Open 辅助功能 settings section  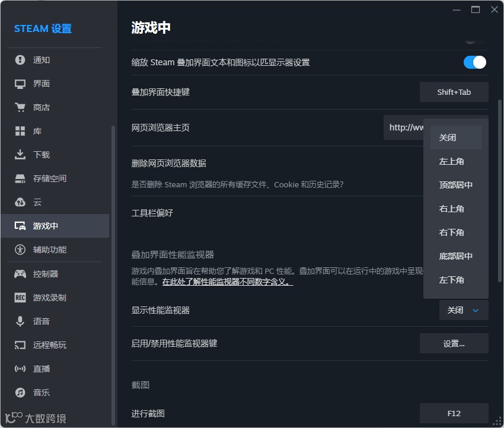point(55,250)
